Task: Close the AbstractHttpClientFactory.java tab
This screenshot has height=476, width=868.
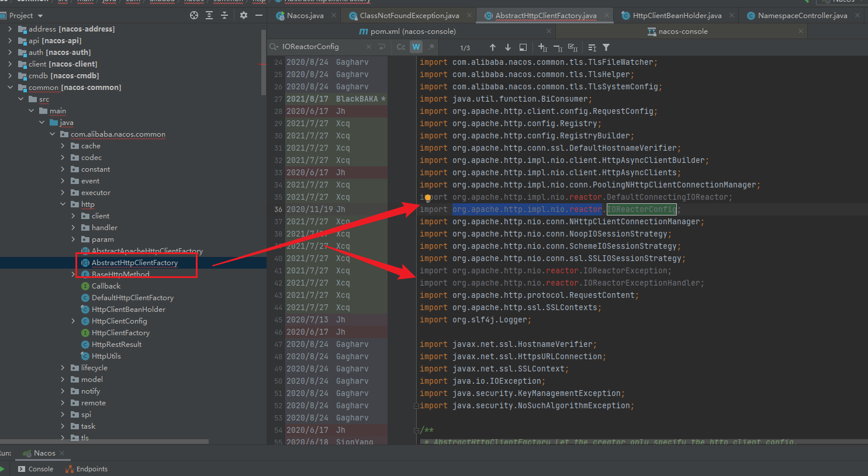Action: coord(606,16)
